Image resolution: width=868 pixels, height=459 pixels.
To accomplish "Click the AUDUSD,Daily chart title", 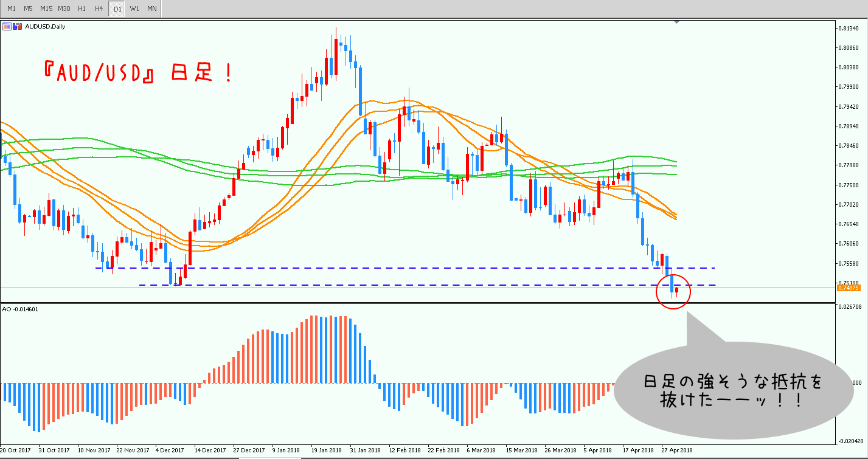I will [45, 26].
